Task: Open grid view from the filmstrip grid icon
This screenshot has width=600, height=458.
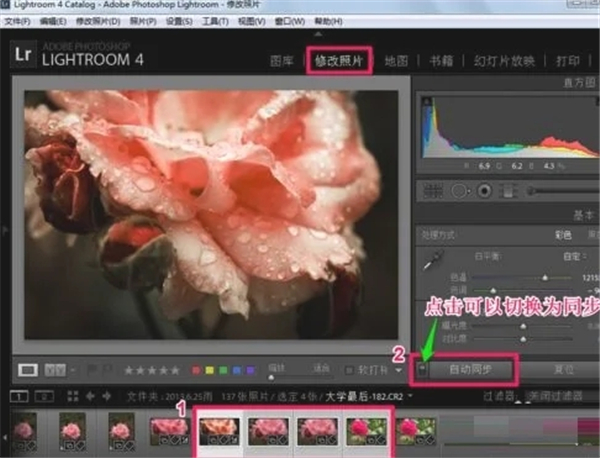Action: click(73, 396)
